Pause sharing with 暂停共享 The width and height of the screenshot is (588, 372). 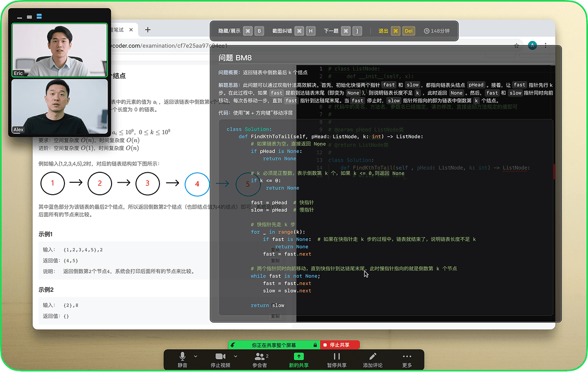pos(337,359)
